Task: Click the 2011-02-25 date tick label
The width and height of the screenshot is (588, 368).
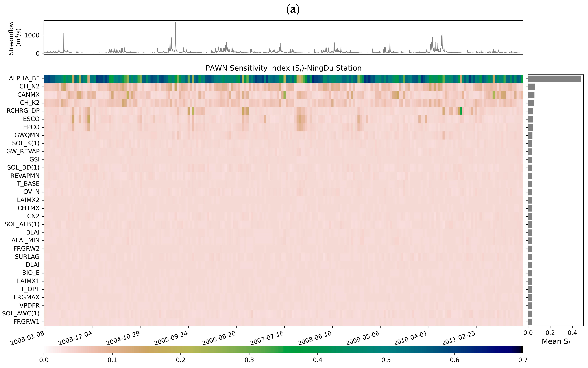Action: [x=459, y=338]
